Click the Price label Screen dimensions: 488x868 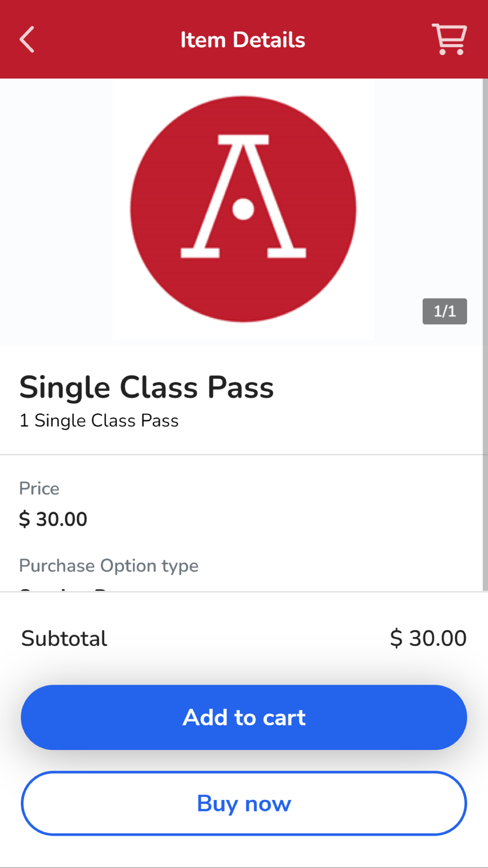click(x=39, y=489)
